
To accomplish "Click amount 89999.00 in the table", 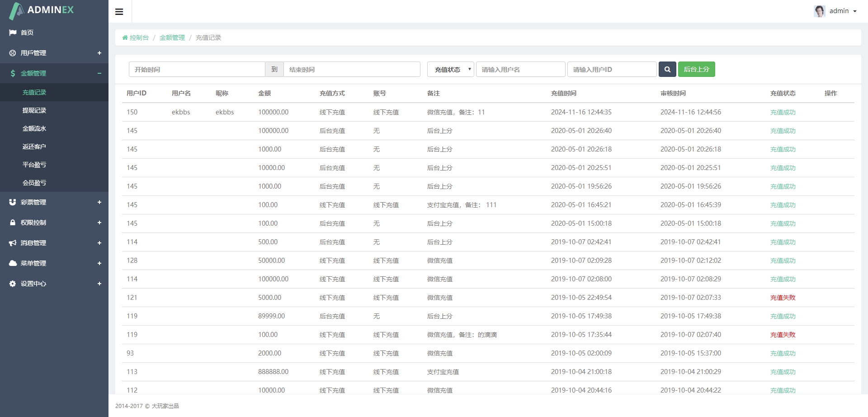I will [x=271, y=316].
